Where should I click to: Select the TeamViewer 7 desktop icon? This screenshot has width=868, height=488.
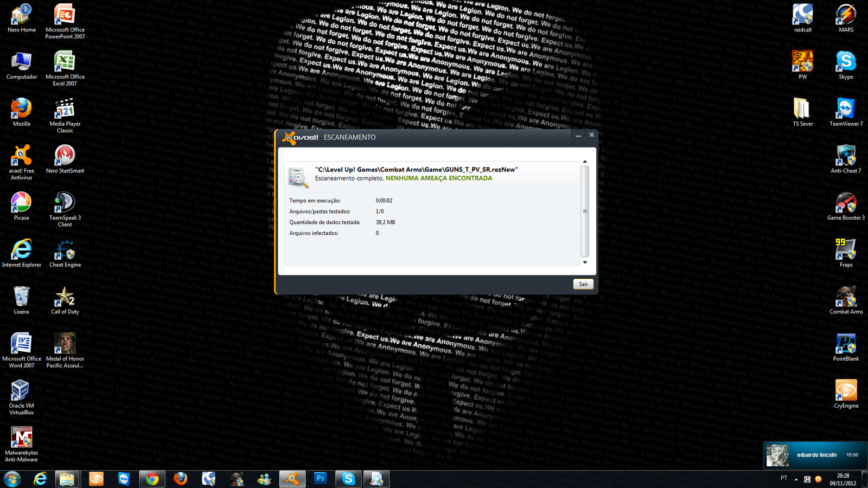[x=846, y=112]
